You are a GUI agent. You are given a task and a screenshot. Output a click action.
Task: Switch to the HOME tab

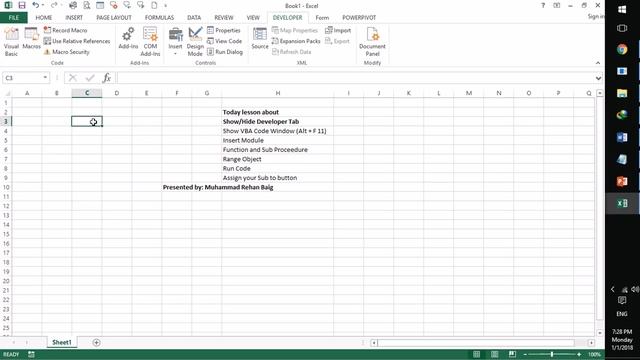[x=44, y=18]
